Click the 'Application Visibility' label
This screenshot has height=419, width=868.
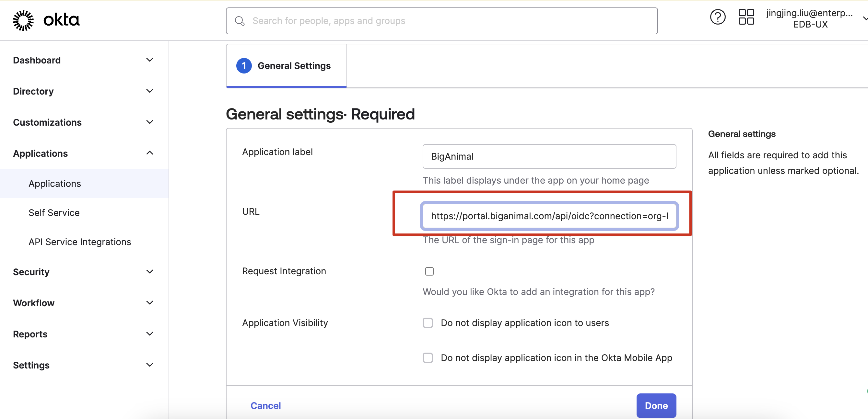(285, 323)
